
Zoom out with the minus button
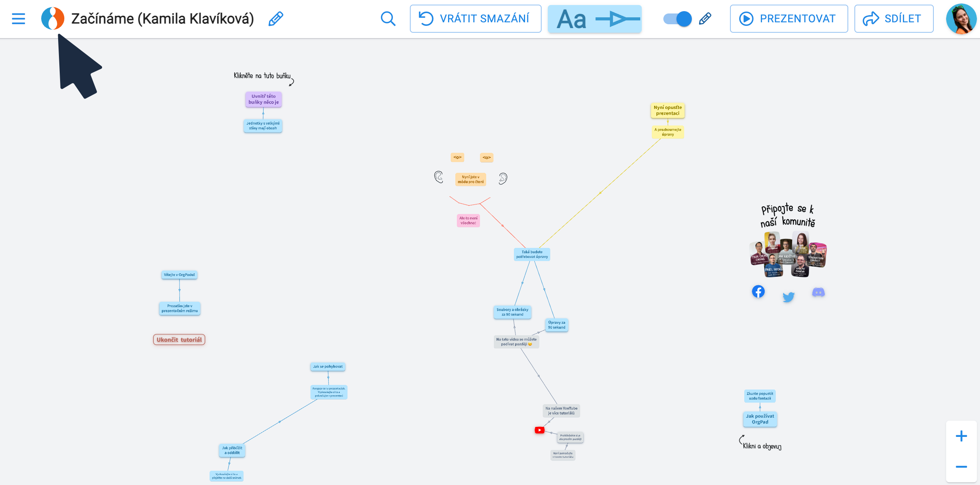tap(961, 467)
